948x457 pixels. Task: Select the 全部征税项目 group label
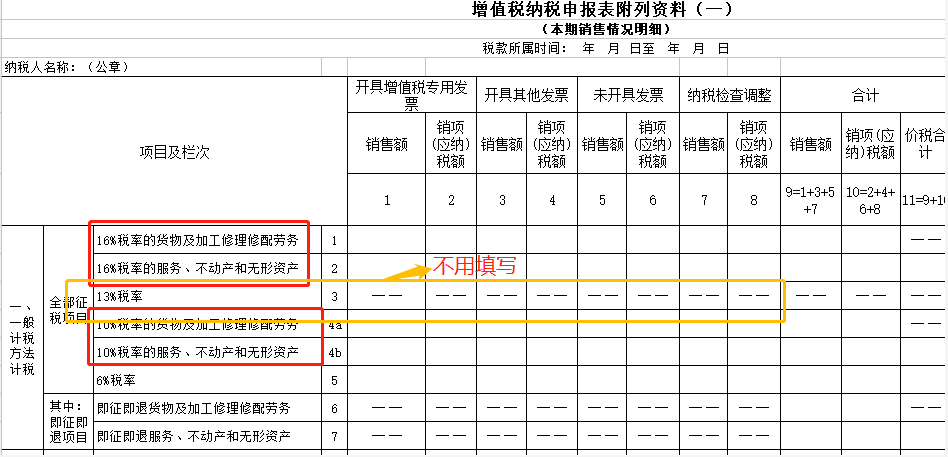68,309
